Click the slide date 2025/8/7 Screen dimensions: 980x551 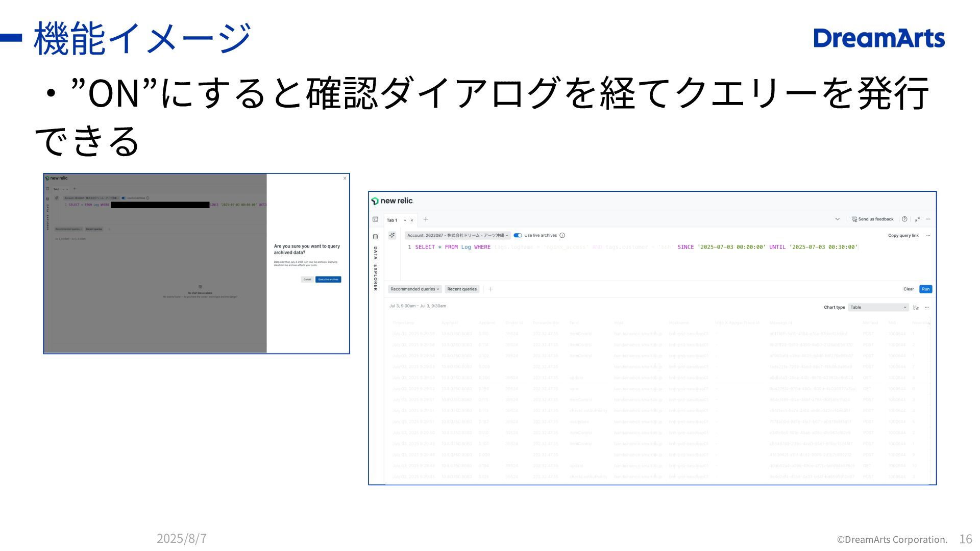182,539
